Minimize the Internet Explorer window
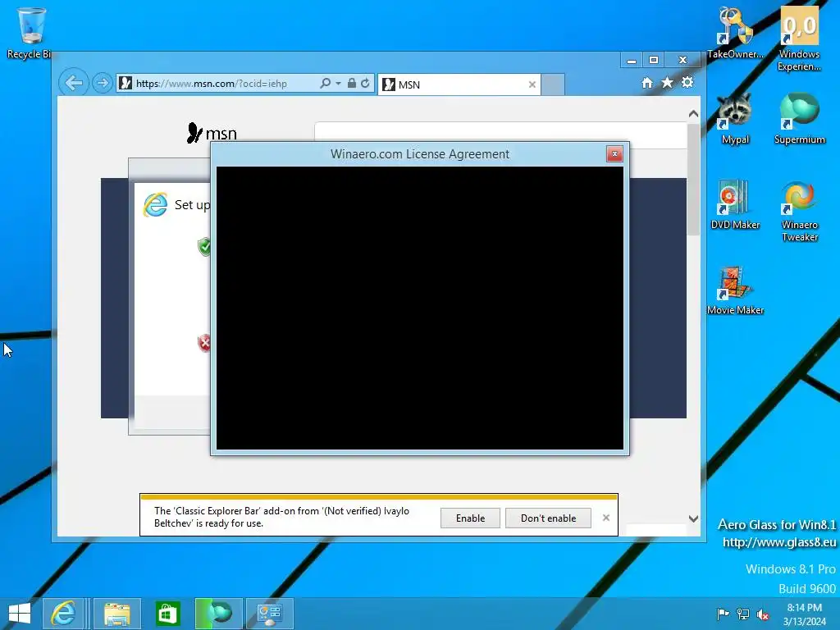Viewport: 840px width, 630px height. pos(632,60)
